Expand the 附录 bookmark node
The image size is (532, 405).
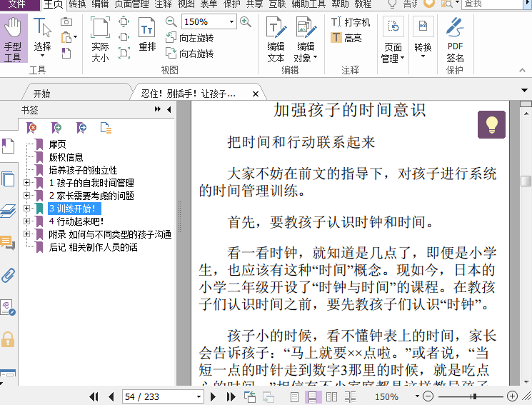(x=27, y=234)
